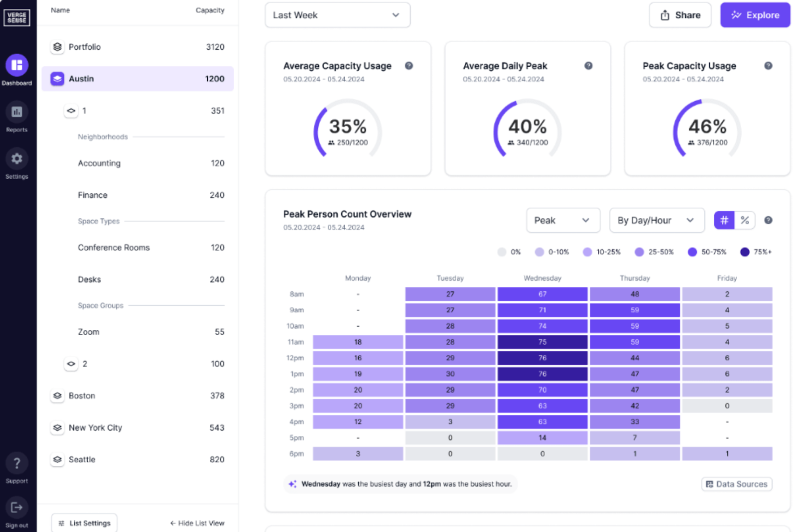The height and width of the screenshot is (532, 797).
Task: Open the Peak metric dropdown
Action: point(563,220)
